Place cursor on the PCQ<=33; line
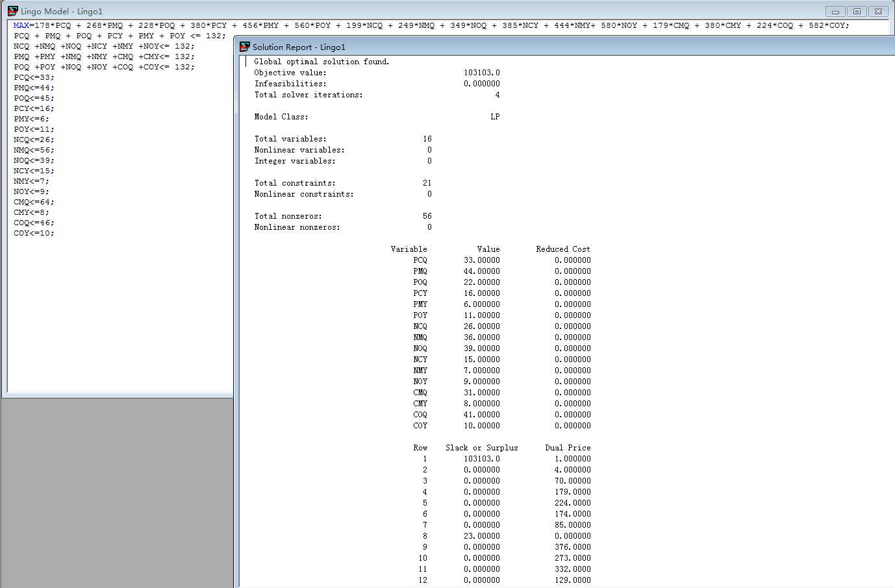895x588 pixels. (x=34, y=77)
